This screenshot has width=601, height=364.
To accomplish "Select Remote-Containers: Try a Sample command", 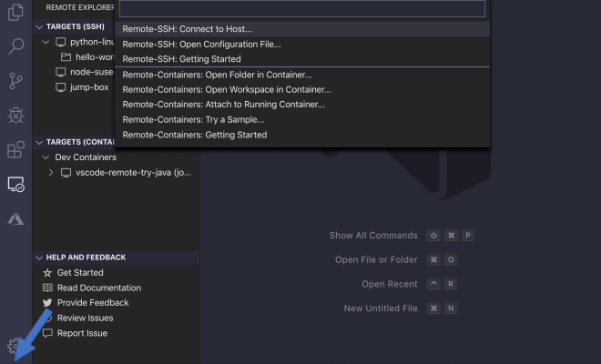I will 302,120.
